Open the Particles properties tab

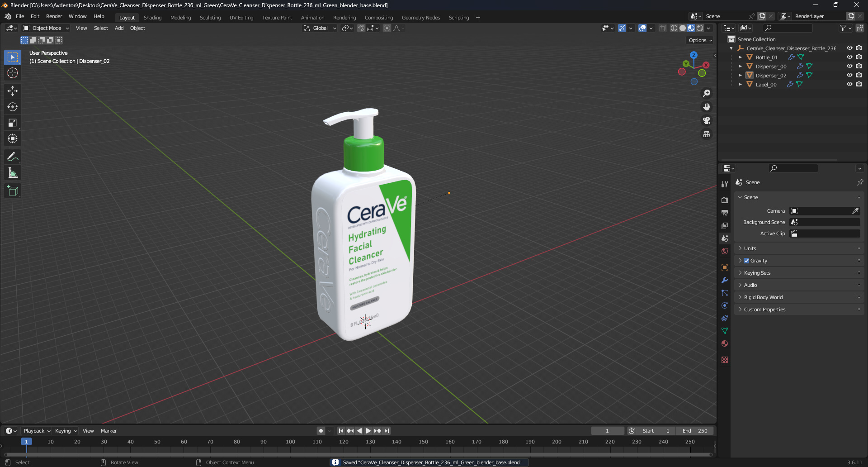point(725,293)
